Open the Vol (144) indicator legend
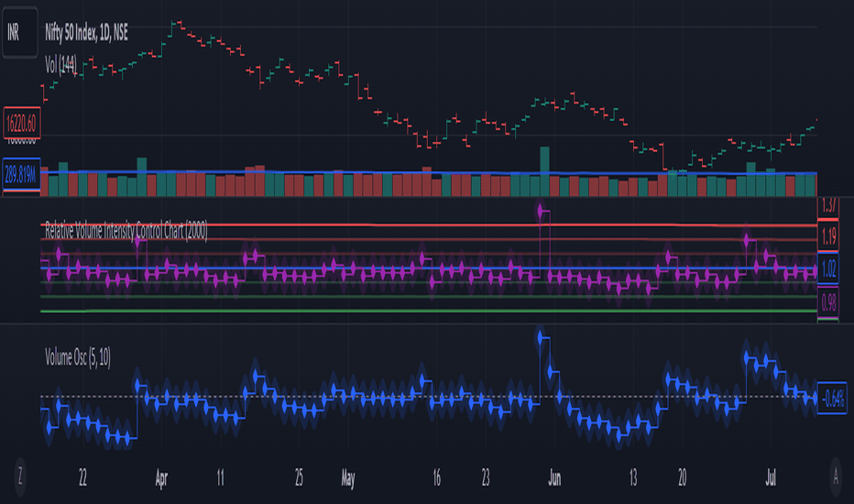Image resolution: width=854 pixels, height=504 pixels. coord(60,65)
